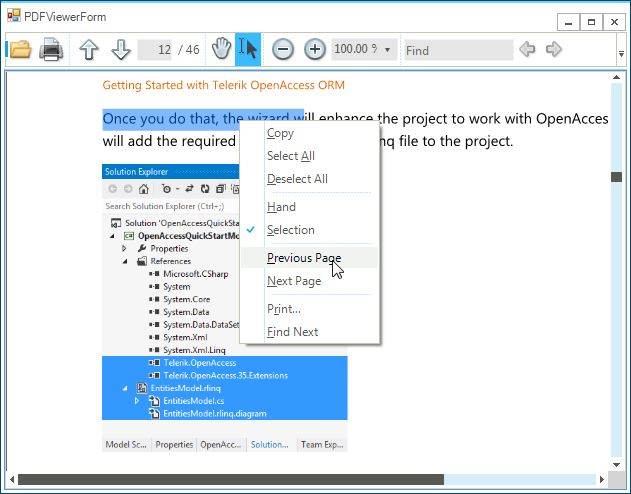This screenshot has width=631, height=494.
Task: Zoom out with the minus button
Action: 283,49
